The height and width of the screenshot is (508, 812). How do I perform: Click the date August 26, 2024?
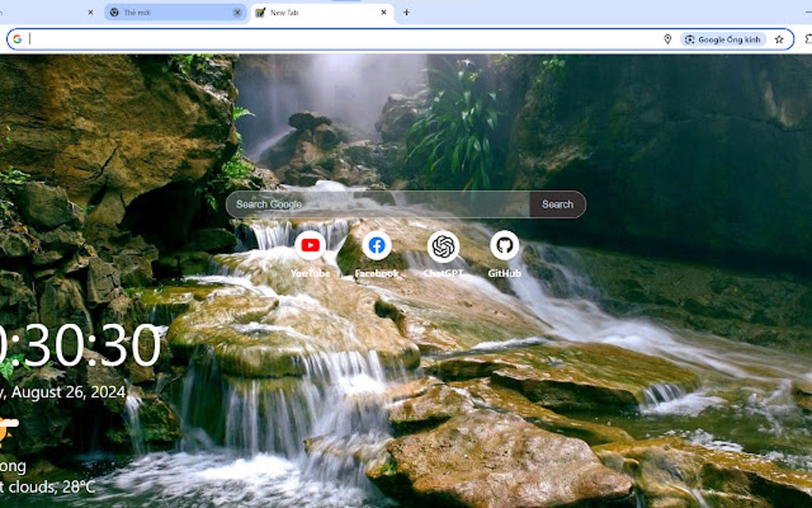[64, 391]
